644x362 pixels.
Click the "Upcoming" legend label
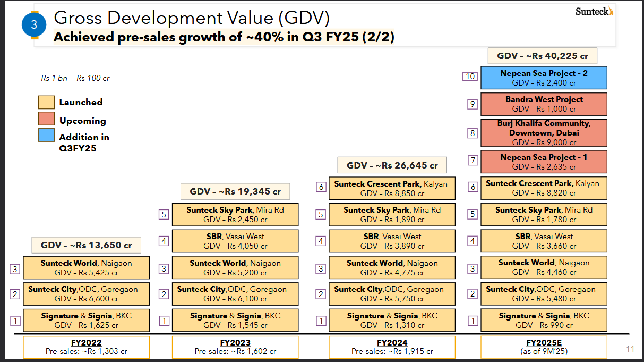pos(82,121)
